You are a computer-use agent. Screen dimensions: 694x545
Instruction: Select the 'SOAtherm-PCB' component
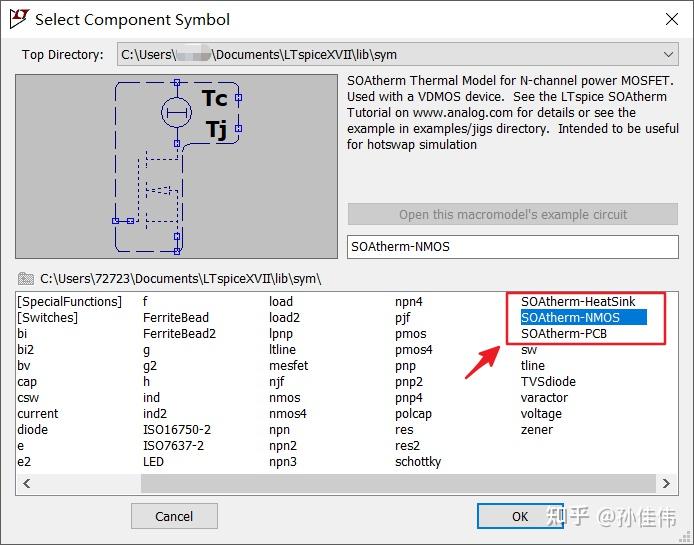point(563,333)
